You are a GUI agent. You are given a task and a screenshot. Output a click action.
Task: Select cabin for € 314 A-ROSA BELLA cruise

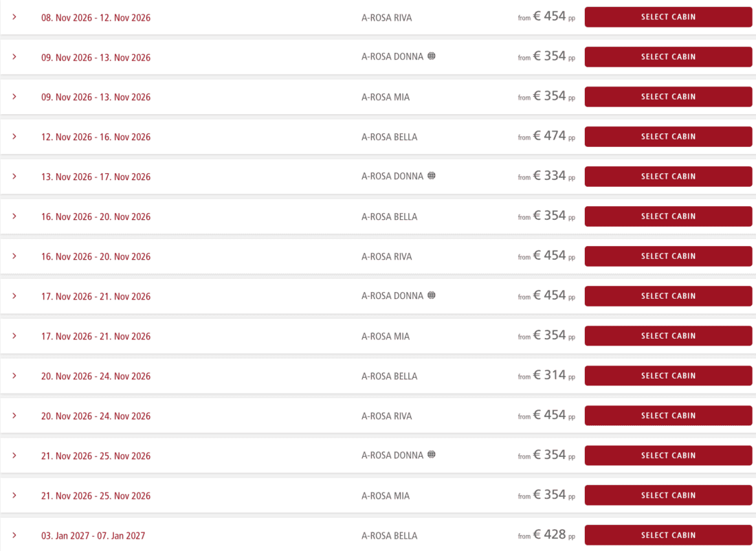pyautogui.click(x=668, y=376)
